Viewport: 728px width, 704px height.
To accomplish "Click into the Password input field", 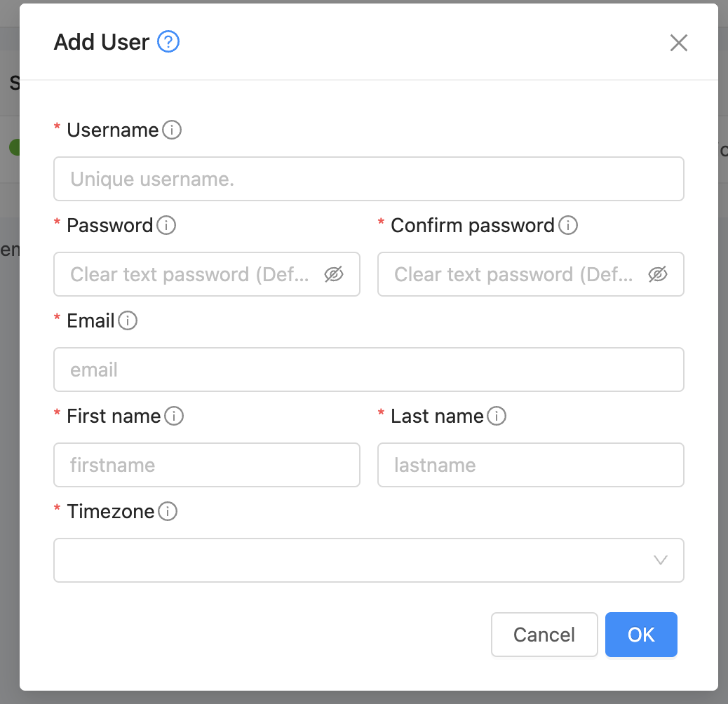I will (x=189, y=274).
